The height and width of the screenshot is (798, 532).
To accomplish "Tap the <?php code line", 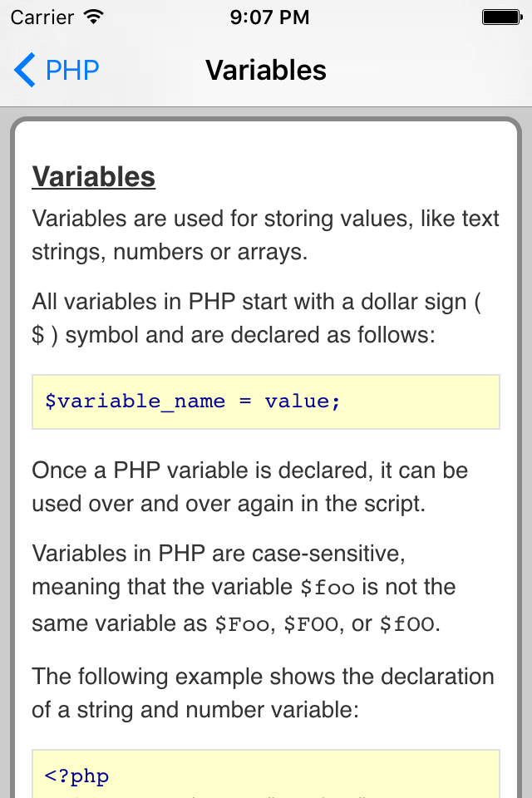I will point(76,776).
